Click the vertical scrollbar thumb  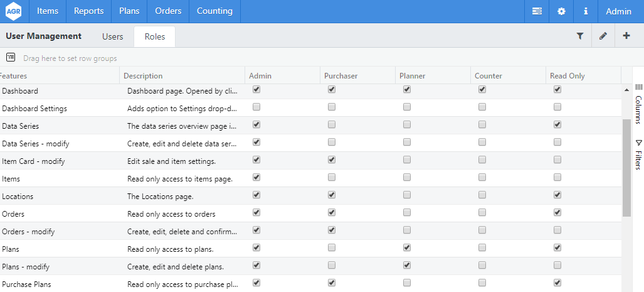(626, 167)
